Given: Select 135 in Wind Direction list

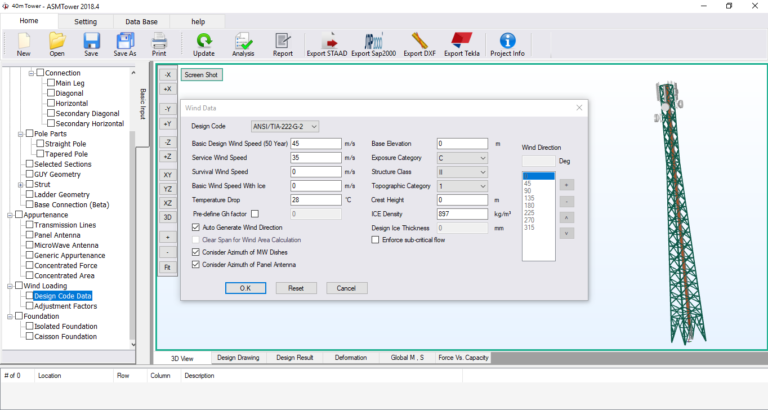Looking at the screenshot, I should click(528, 198).
